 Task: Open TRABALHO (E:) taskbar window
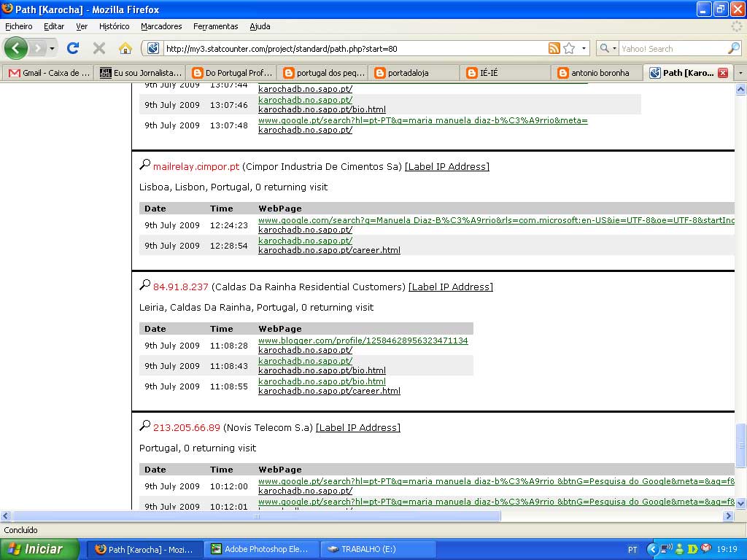pyautogui.click(x=377, y=550)
